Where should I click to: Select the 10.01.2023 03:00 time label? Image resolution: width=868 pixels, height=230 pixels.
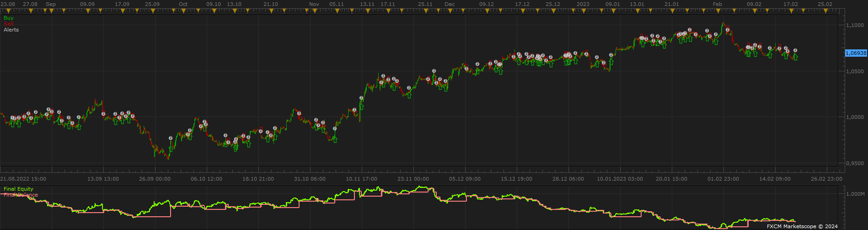point(620,179)
